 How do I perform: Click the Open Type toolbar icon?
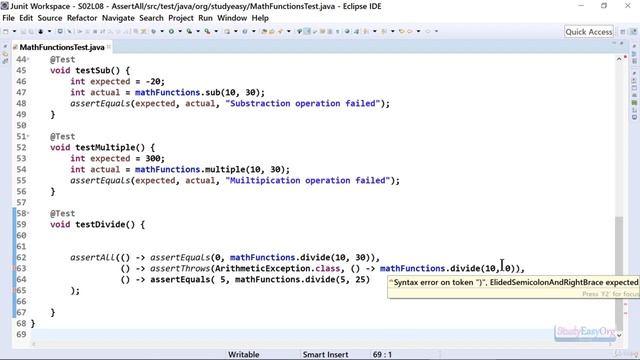click(x=264, y=31)
